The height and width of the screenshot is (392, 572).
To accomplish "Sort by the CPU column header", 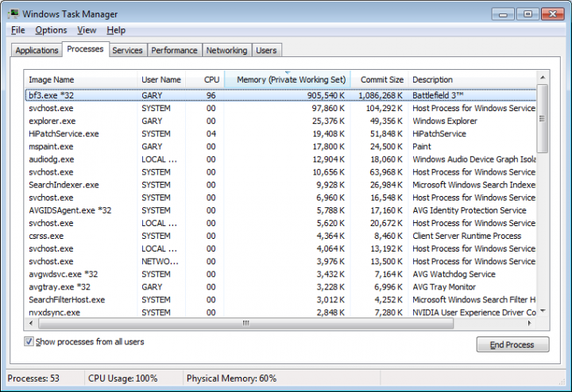I will pos(205,80).
